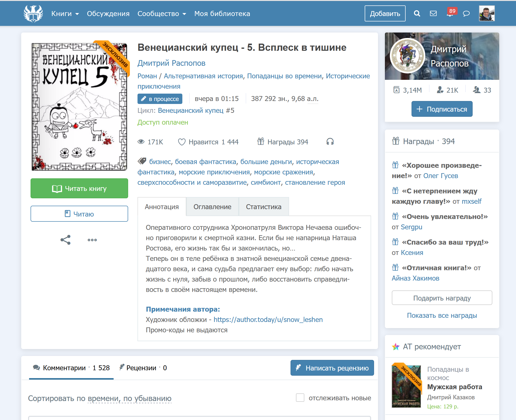The height and width of the screenshot is (420, 516).
Task: Click the share icon under Читаю
Action: pyautogui.click(x=66, y=240)
